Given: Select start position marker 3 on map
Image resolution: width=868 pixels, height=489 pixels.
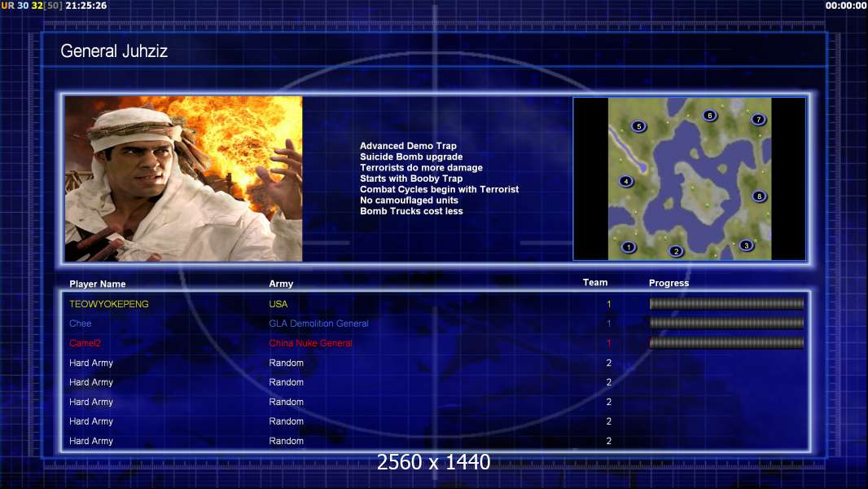Looking at the screenshot, I should coord(746,245).
